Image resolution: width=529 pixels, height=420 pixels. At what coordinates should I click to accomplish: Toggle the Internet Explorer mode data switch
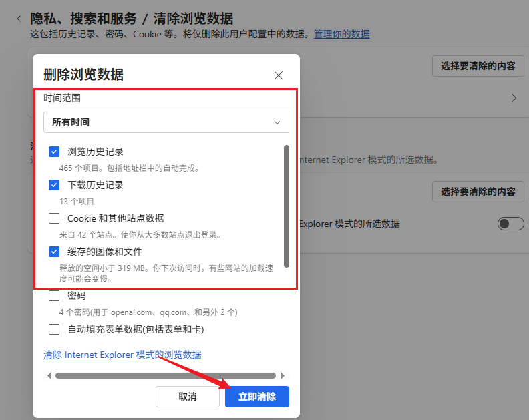[510, 224]
